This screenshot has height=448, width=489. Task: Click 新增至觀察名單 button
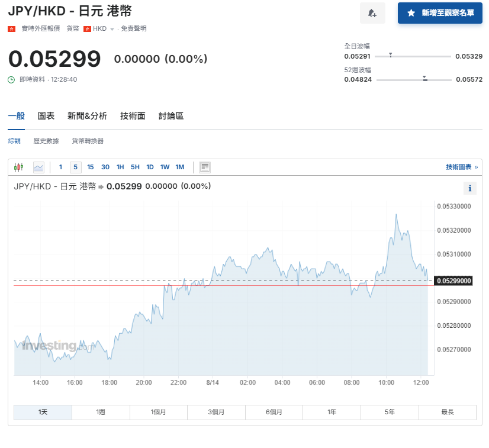440,13
